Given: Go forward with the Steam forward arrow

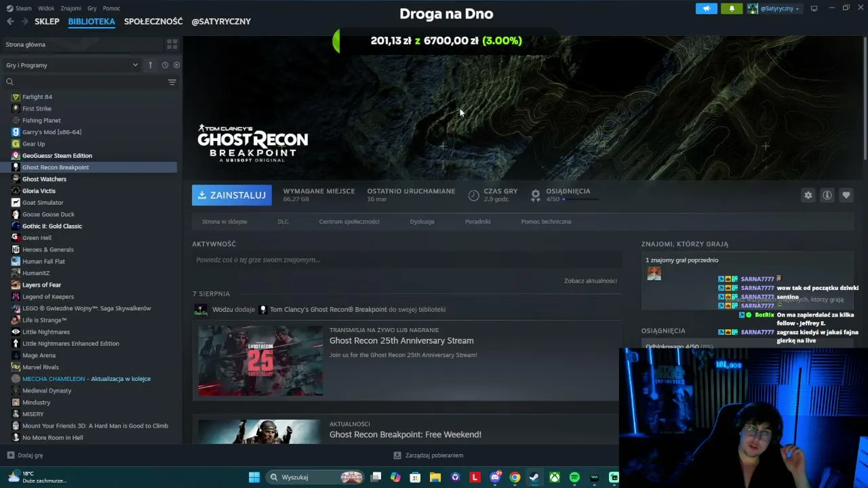Looking at the screenshot, I should 24,21.
